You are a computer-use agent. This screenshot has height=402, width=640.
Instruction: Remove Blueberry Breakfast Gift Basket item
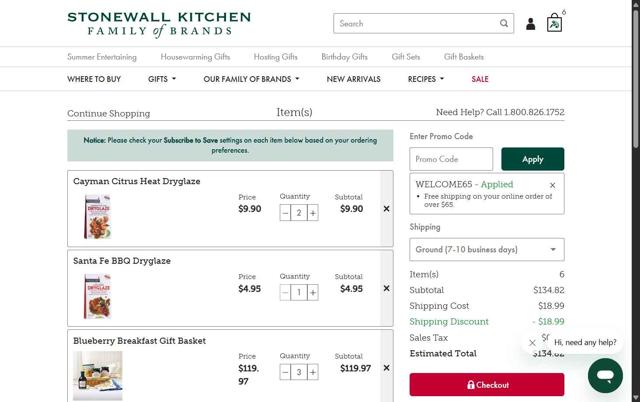pyautogui.click(x=386, y=368)
